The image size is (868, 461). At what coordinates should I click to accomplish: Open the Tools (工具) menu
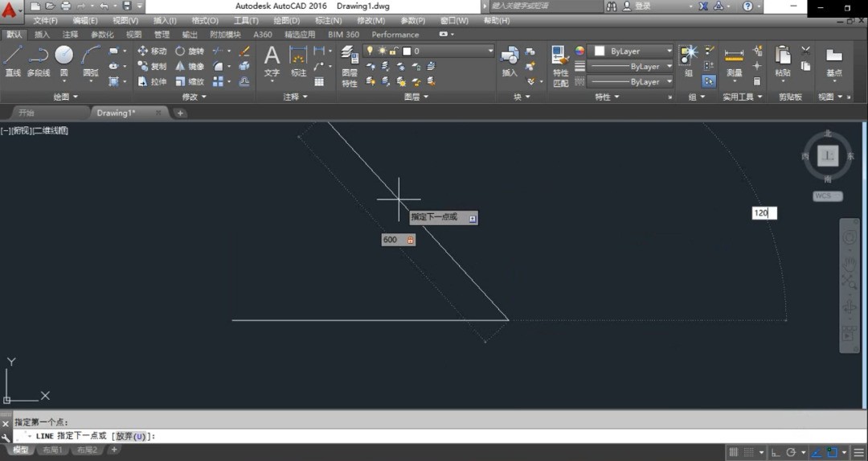[x=246, y=20]
